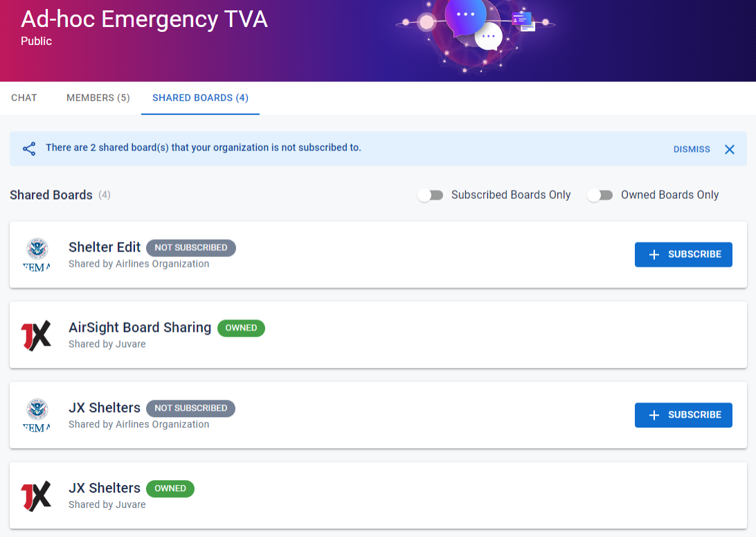The height and width of the screenshot is (537, 756).
Task: Close the notification banner with the X
Action: (x=729, y=148)
